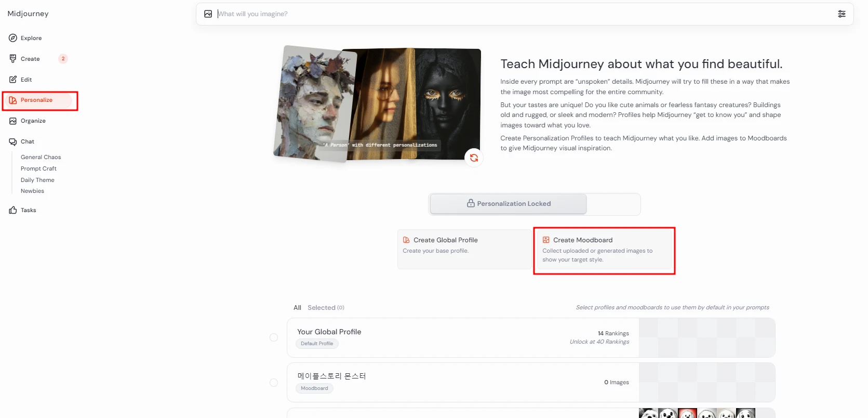868x418 pixels.
Task: Open Edit in the sidebar
Action: [26, 80]
